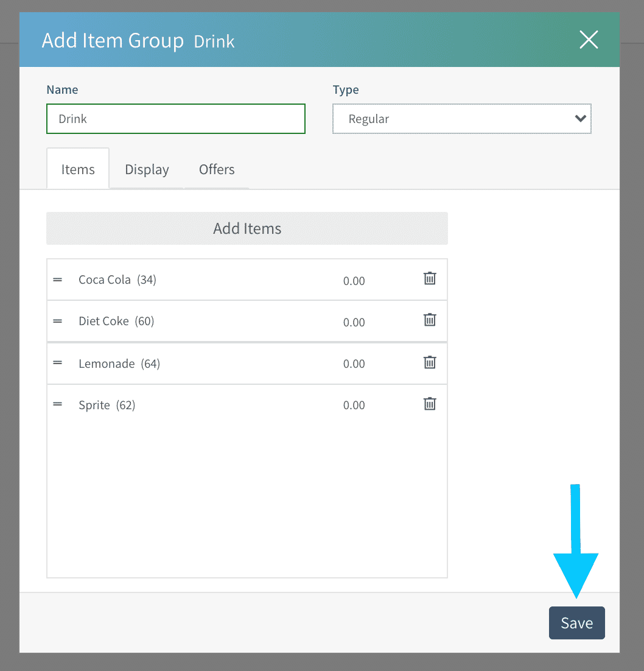The image size is (644, 671).
Task: Open the Type dropdown showing Regular
Action: point(461,119)
